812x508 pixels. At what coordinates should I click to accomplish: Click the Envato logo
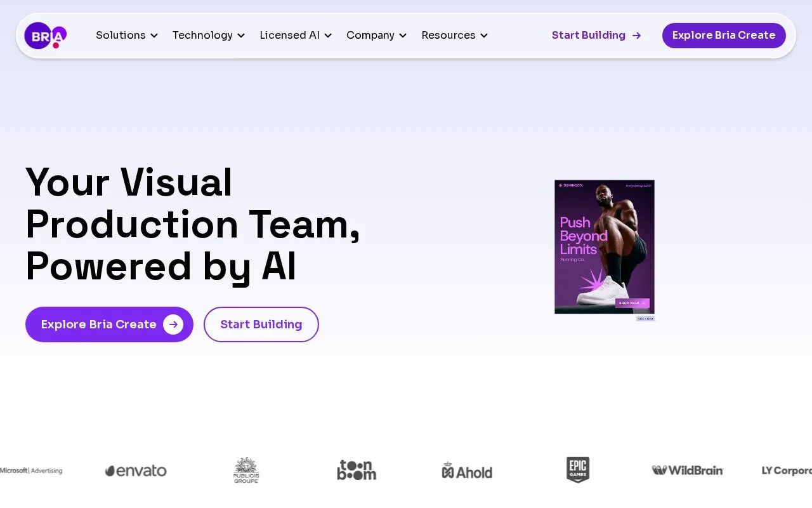[x=136, y=471]
